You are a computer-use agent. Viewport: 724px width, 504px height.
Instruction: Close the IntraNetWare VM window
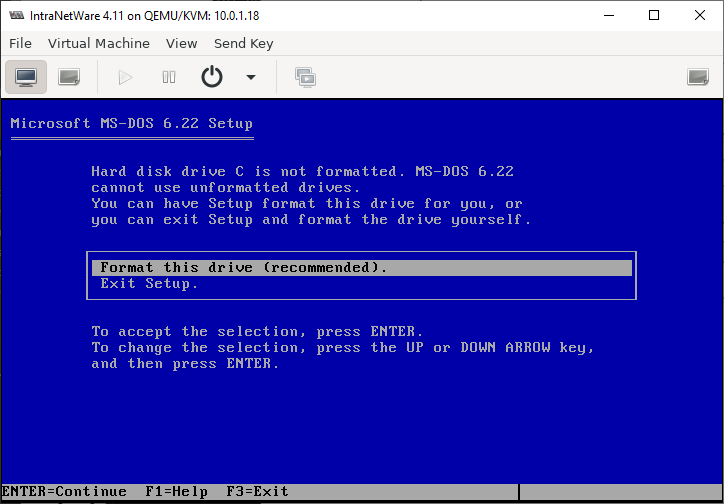click(x=700, y=15)
